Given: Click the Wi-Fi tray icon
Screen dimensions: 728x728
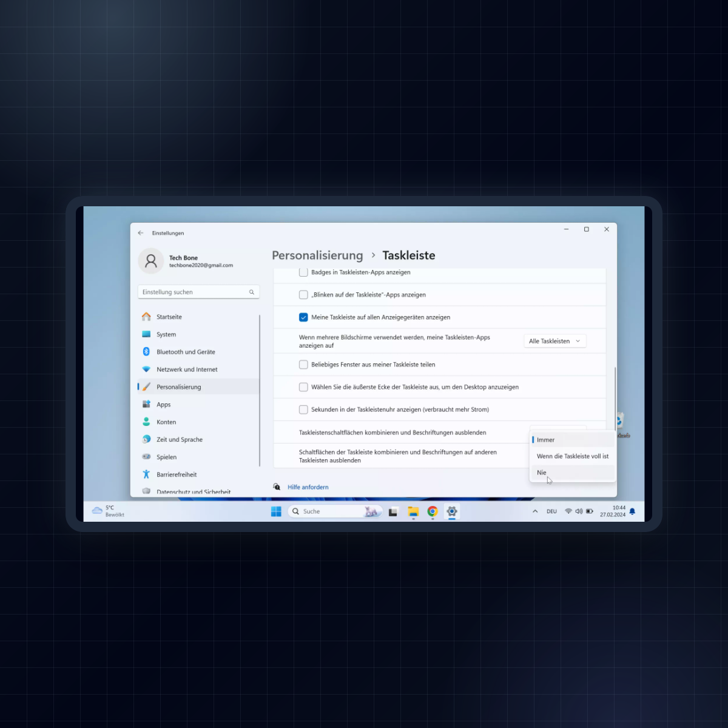Looking at the screenshot, I should pos(568,511).
